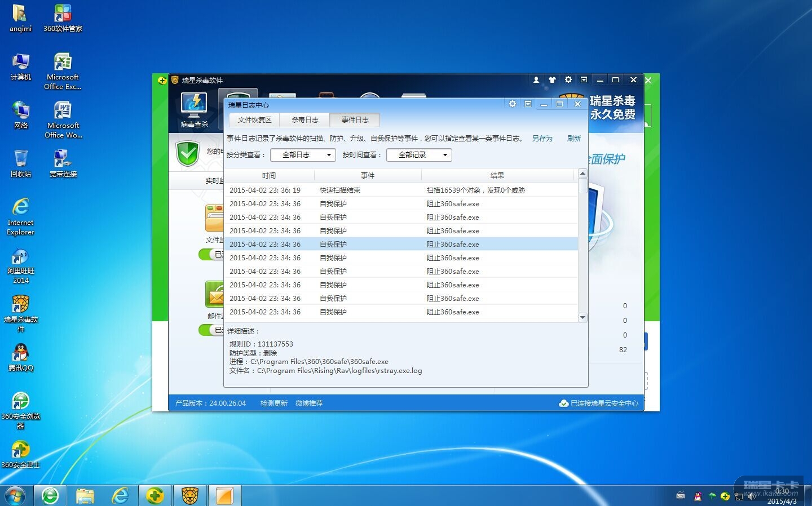Open the 病毒查杀 virus scan icon
This screenshot has height=506, width=812.
point(194,109)
